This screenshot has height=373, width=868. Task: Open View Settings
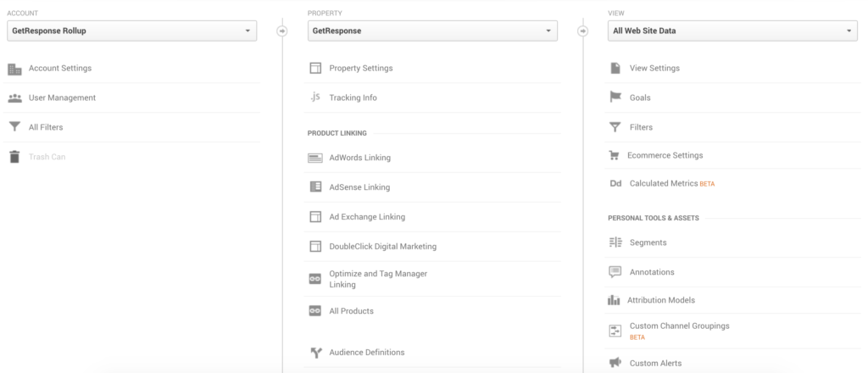point(654,68)
